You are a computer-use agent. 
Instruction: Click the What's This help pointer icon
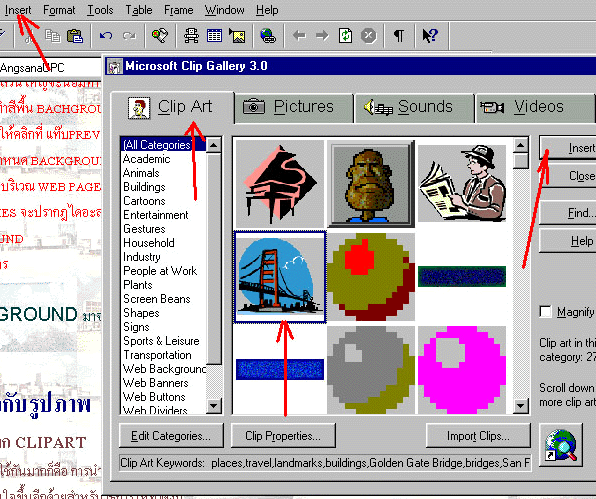(x=430, y=36)
